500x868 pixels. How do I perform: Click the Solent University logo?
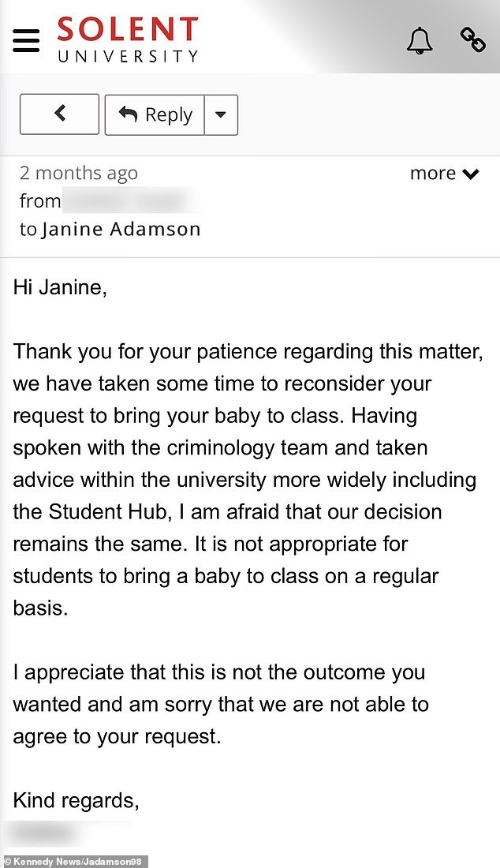pyautogui.click(x=127, y=39)
